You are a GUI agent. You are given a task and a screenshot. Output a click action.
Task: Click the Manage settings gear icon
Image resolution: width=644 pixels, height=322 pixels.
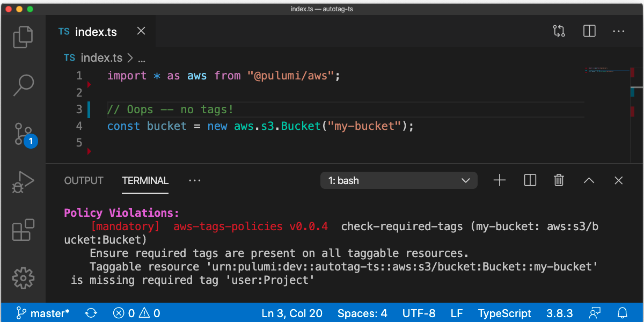pyautogui.click(x=23, y=278)
